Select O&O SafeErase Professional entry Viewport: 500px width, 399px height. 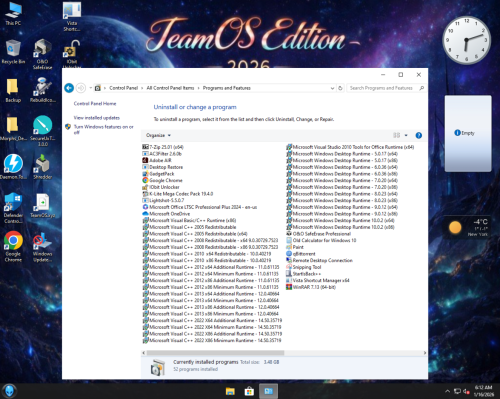319,234
